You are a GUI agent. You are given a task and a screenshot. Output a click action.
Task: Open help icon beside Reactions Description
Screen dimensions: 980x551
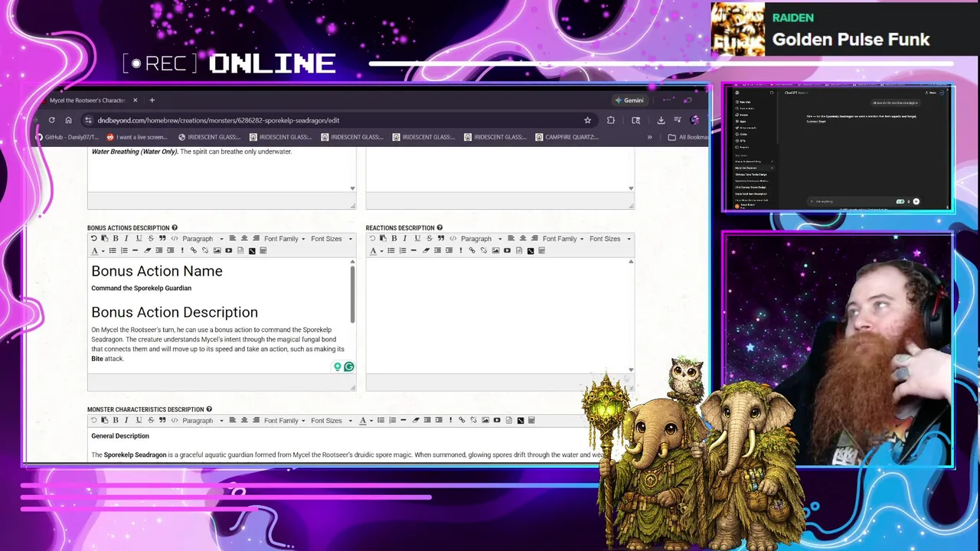point(439,227)
